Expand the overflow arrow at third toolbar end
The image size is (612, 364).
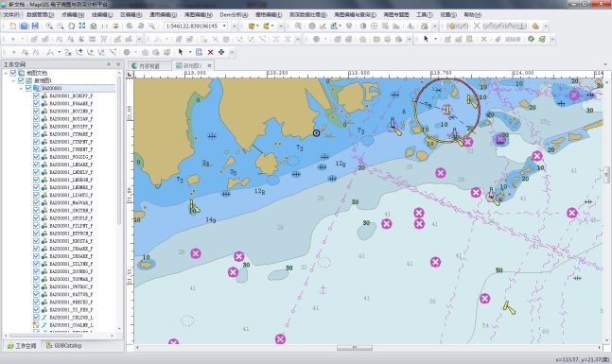click(232, 52)
